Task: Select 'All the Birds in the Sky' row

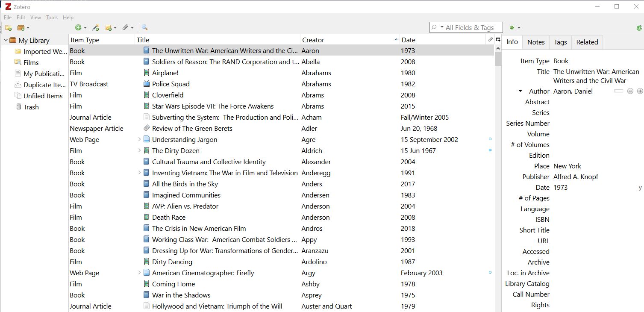Action: click(x=281, y=184)
